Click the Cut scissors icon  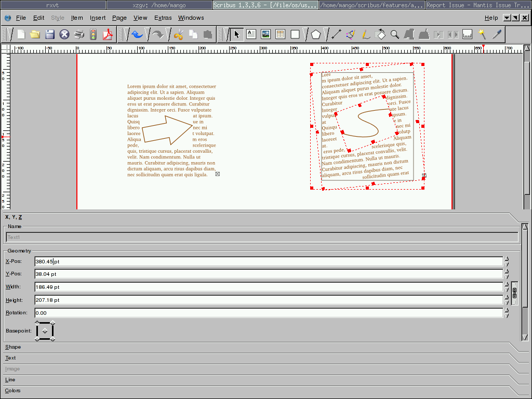179,35
